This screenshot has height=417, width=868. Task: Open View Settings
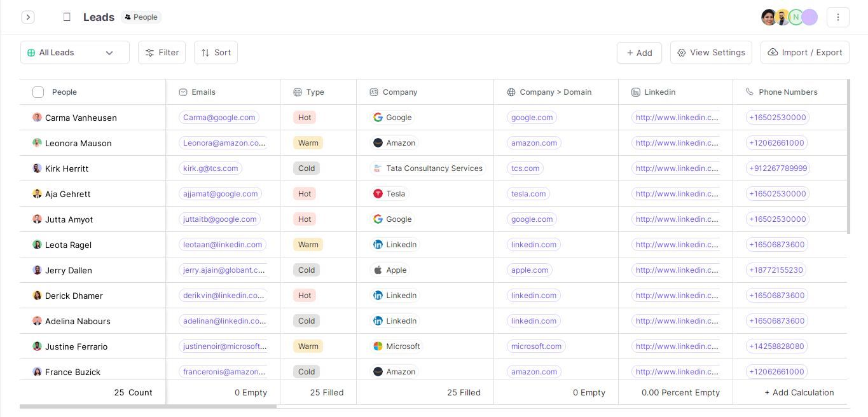(711, 53)
